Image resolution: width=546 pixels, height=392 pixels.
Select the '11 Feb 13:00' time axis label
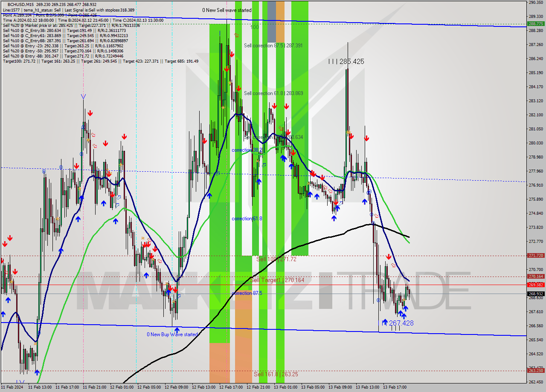(x=40, y=387)
